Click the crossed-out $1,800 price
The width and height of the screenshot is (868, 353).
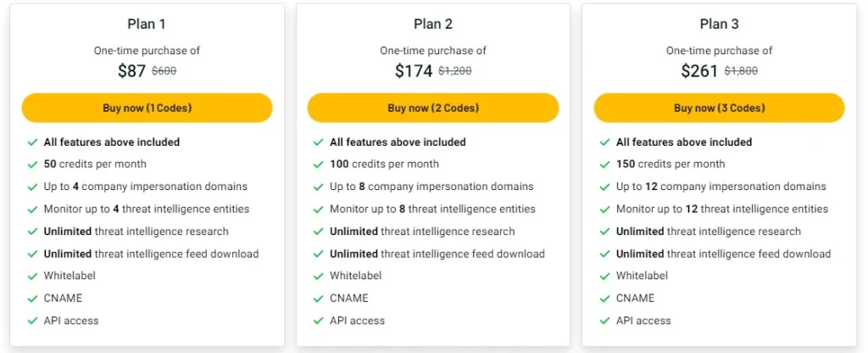tap(741, 72)
